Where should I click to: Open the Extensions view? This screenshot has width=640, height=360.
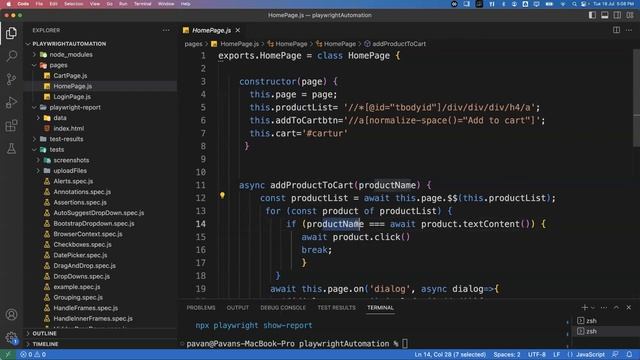tap(11, 126)
